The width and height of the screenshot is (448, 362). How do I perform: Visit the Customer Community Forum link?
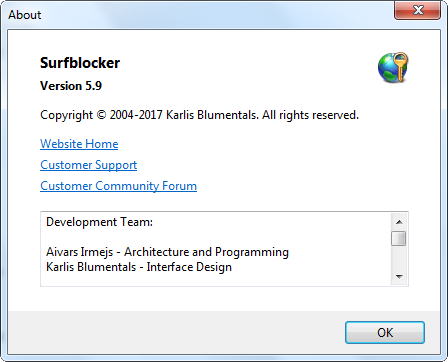tap(118, 186)
